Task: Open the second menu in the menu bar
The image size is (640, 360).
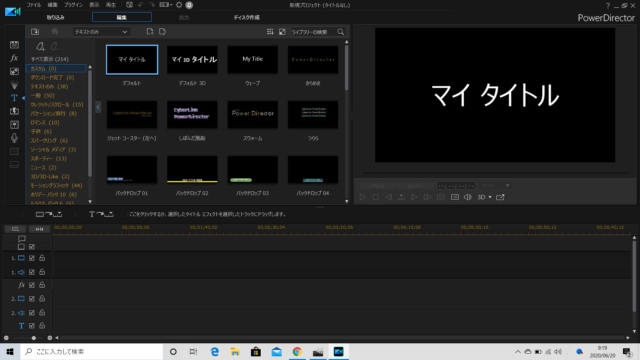Action: click(x=52, y=5)
